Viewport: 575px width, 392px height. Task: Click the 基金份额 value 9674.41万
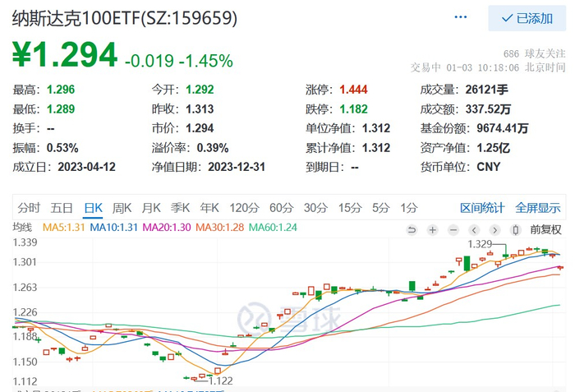point(503,128)
